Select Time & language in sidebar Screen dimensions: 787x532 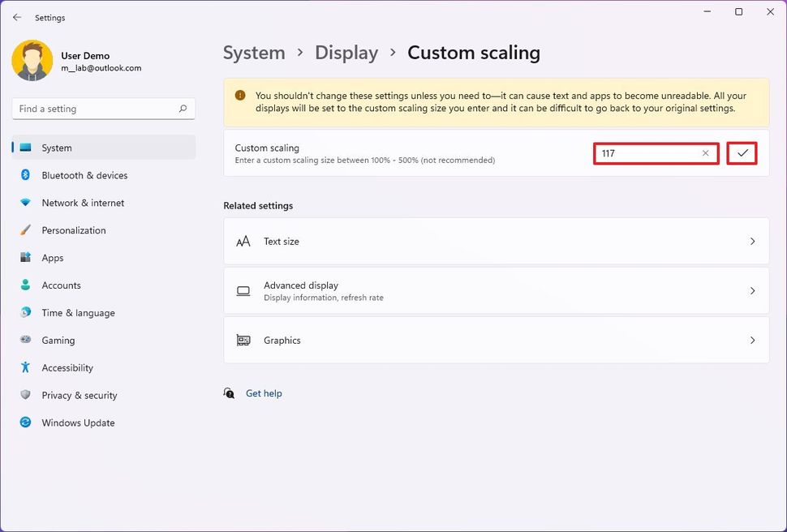pos(78,313)
